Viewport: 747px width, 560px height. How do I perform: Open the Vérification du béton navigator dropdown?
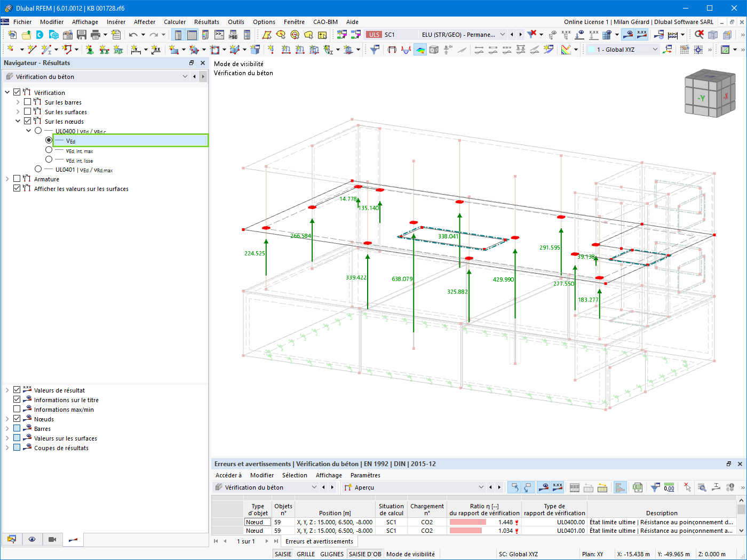(185, 76)
